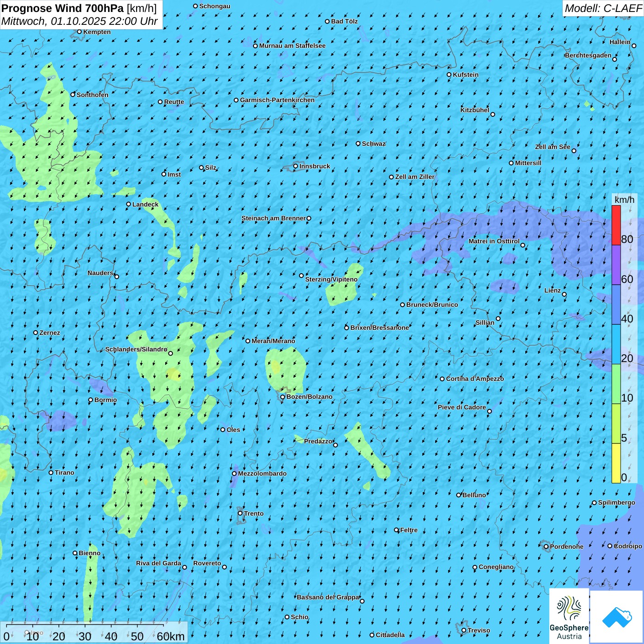Click the 'km/h' legend heading

(624, 200)
